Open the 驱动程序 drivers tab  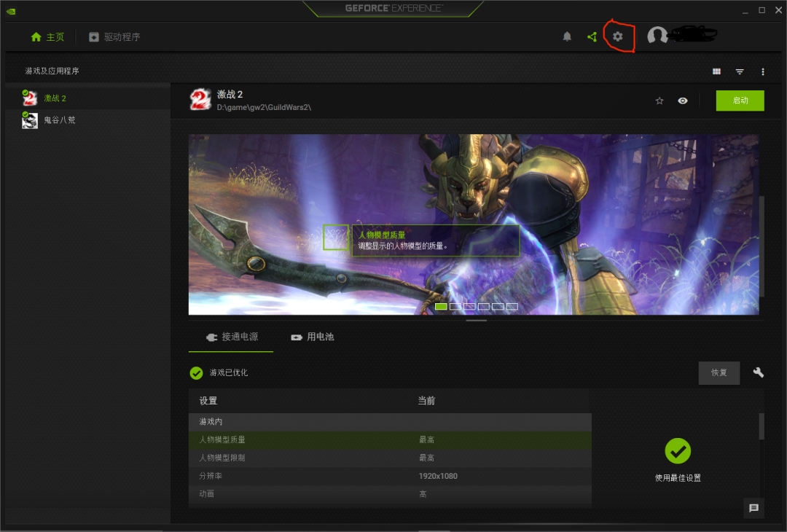[x=115, y=37]
